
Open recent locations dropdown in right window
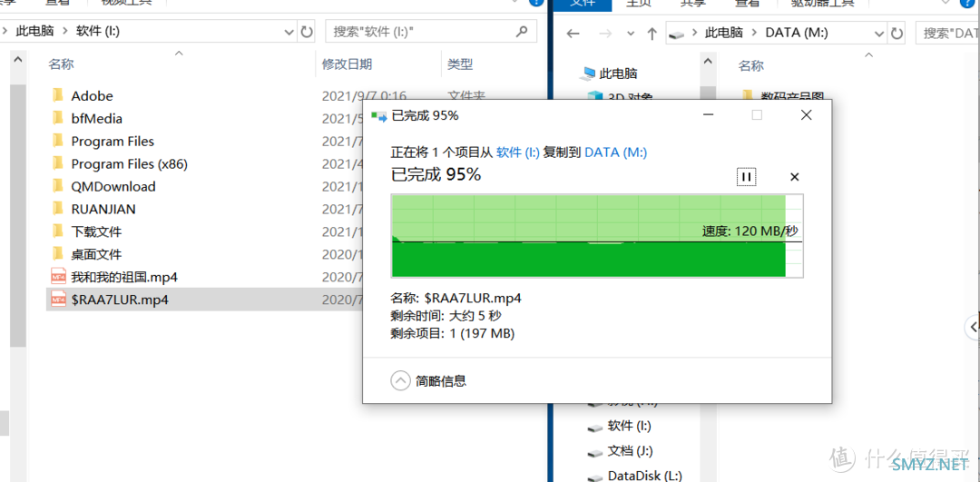[631, 34]
